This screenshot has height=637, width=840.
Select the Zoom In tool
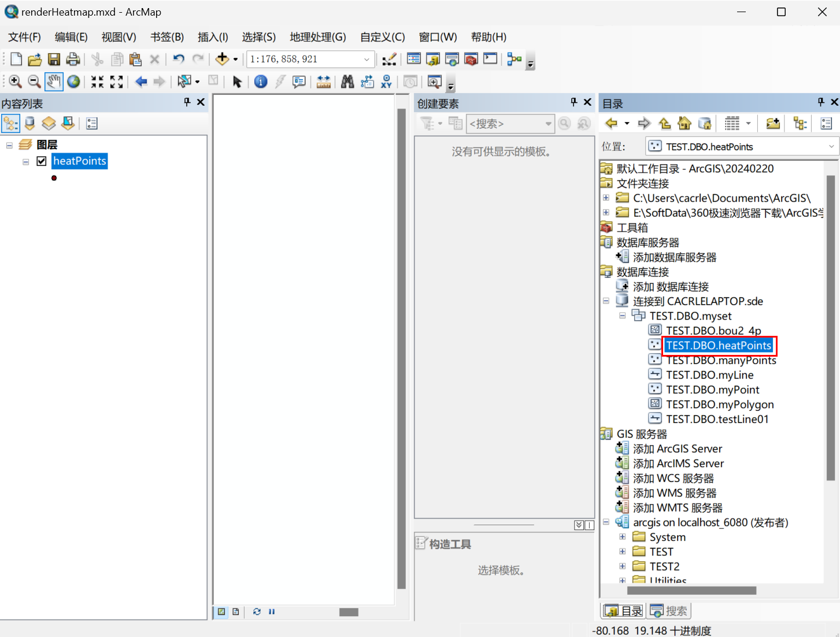[15, 82]
